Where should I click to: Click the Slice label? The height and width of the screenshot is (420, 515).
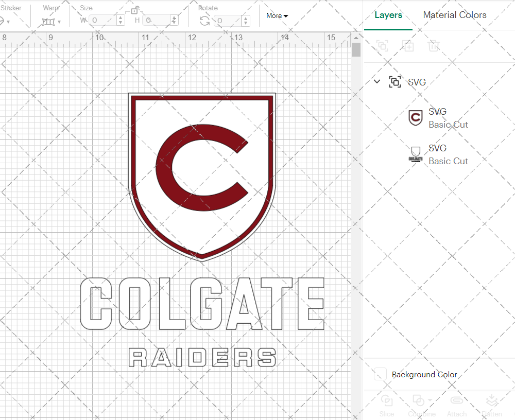coord(387,414)
